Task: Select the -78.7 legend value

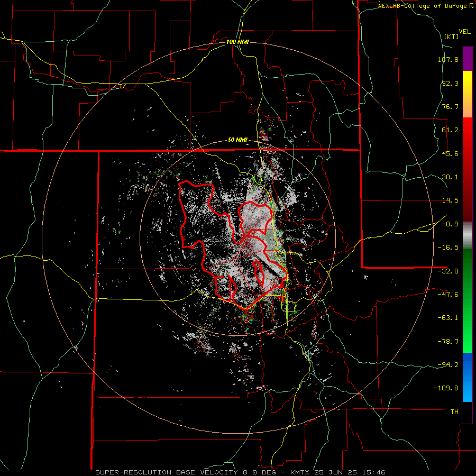Action: [x=448, y=342]
